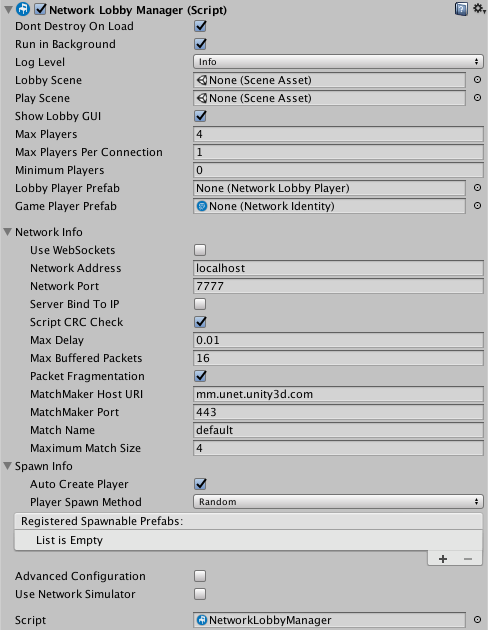The image size is (488, 630).
Task: Collapse the Network Info section
Action: [x=7, y=232]
